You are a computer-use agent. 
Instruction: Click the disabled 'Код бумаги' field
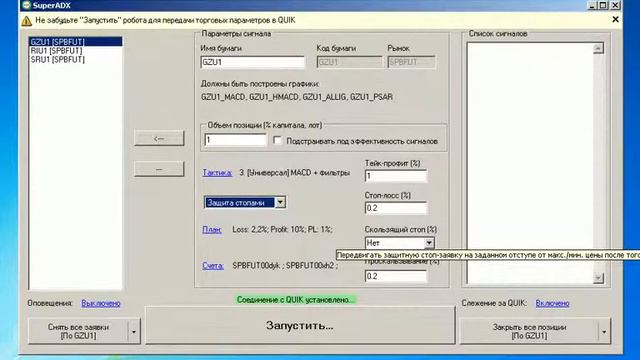(x=349, y=62)
